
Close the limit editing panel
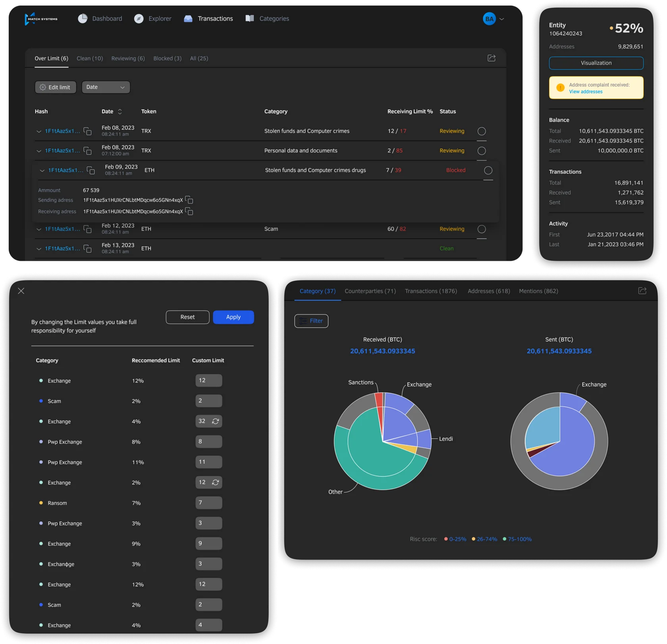tap(21, 291)
